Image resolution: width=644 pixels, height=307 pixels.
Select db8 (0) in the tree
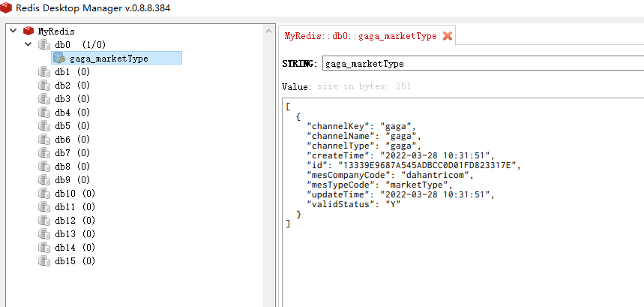pos(72,167)
